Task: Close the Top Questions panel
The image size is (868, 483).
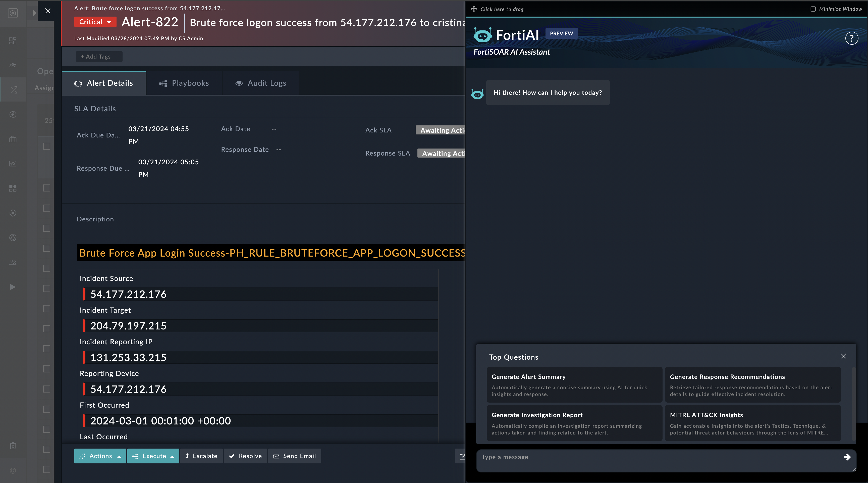Action: coord(843,356)
